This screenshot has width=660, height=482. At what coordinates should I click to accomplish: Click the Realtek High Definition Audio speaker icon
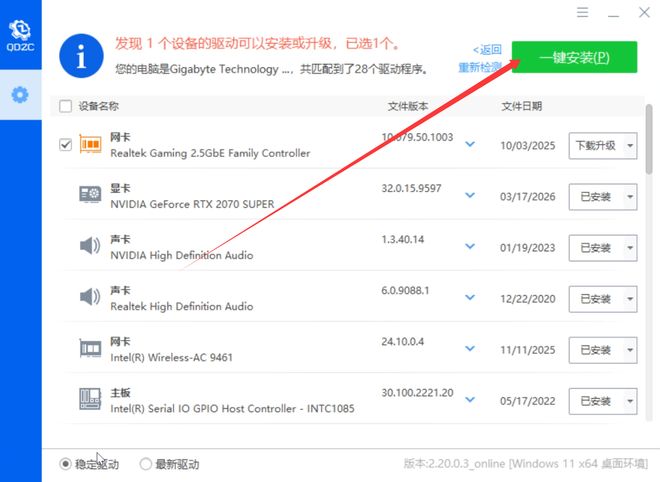90,297
